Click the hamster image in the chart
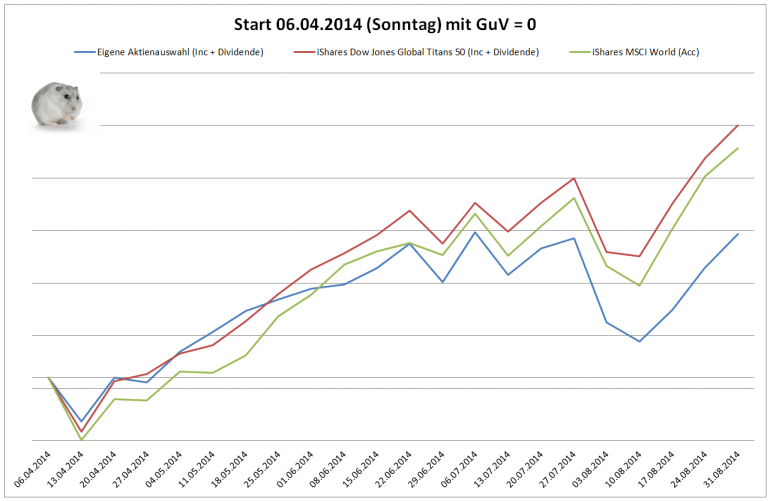The width and height of the screenshot is (770, 501). pyautogui.click(x=57, y=104)
